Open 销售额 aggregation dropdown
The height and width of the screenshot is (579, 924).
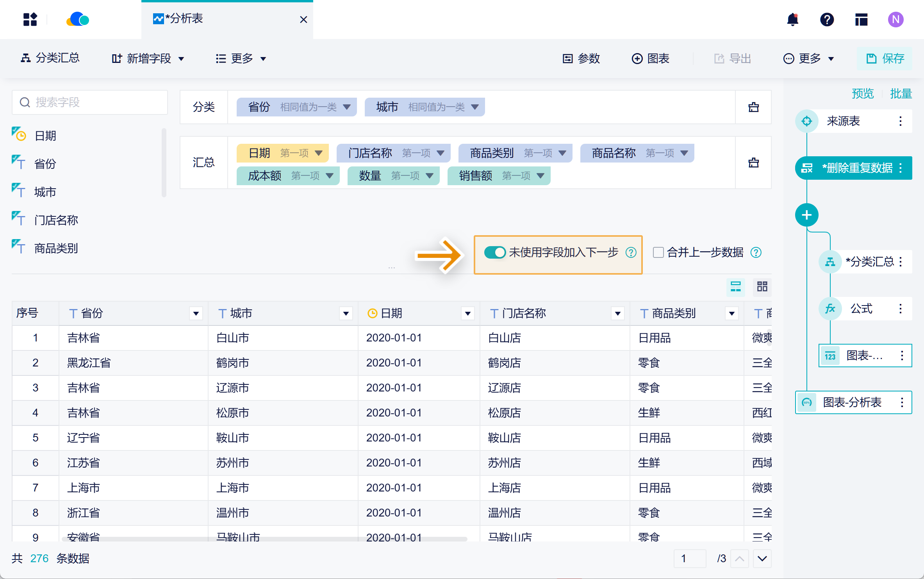(x=540, y=176)
